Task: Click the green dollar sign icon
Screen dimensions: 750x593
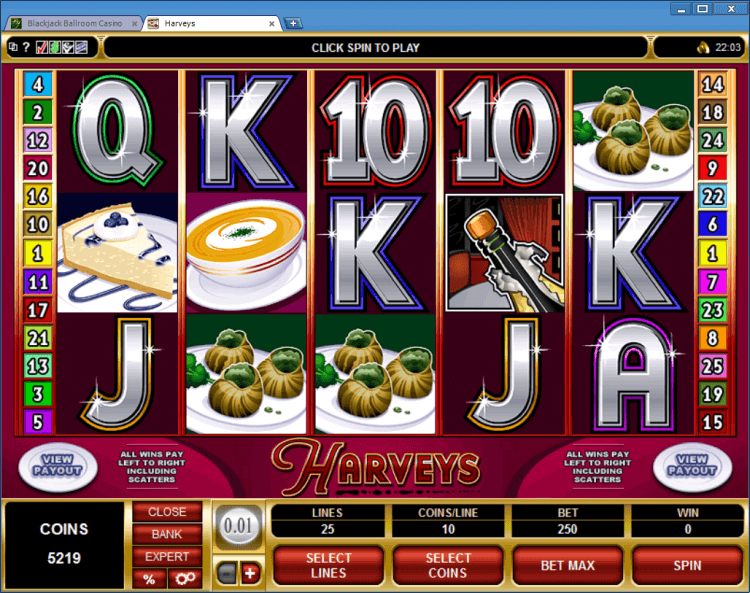Action: pyautogui.click(x=55, y=47)
